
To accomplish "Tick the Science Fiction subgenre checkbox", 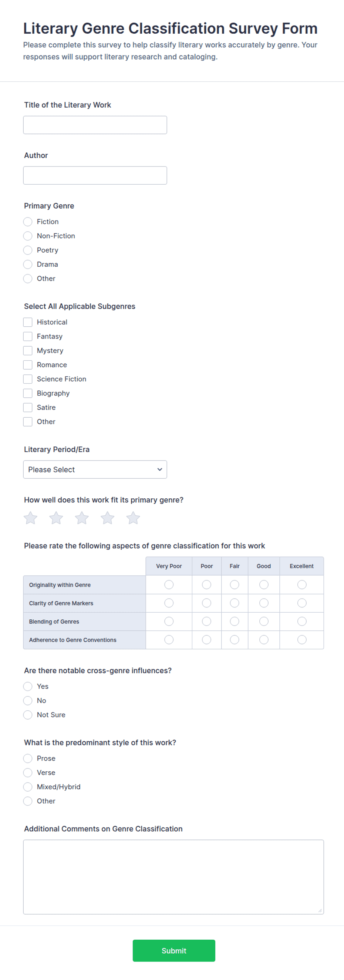I will 28,379.
